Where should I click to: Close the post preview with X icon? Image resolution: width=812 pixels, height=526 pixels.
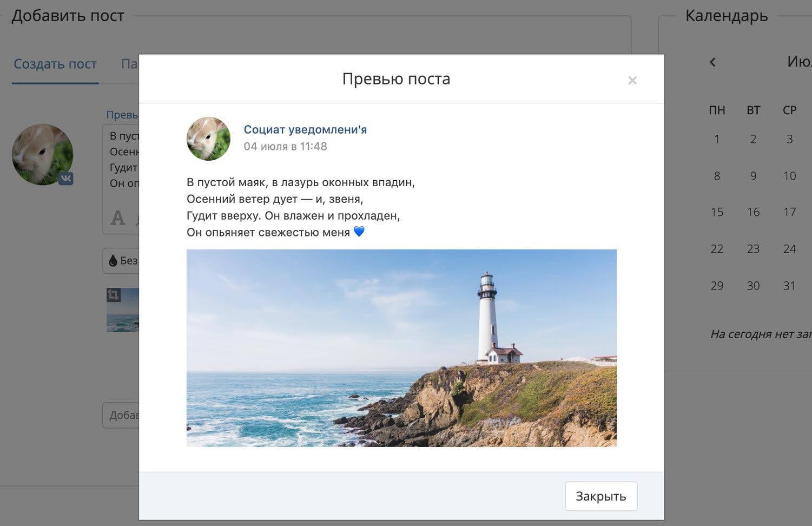point(632,81)
